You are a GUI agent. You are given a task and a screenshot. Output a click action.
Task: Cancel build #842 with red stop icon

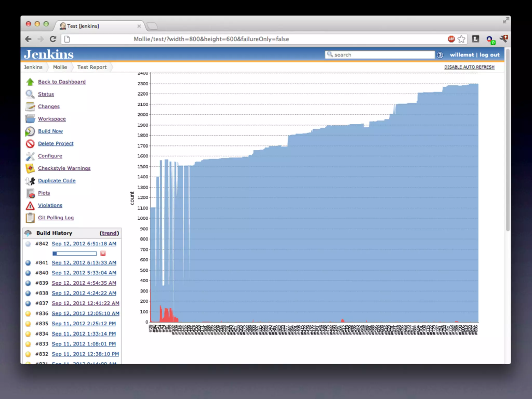pyautogui.click(x=103, y=253)
